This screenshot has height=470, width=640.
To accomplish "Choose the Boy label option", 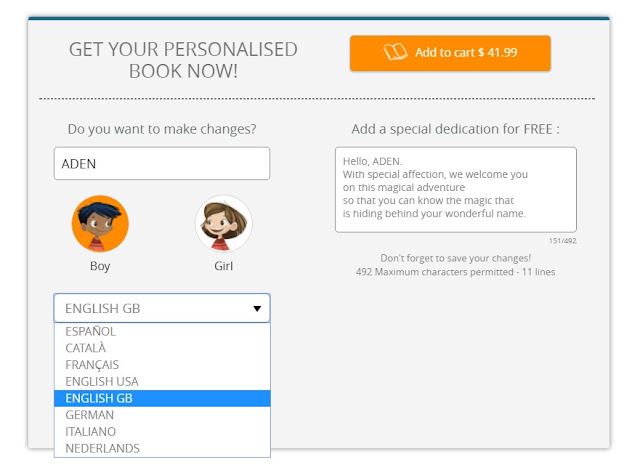I will click(100, 266).
